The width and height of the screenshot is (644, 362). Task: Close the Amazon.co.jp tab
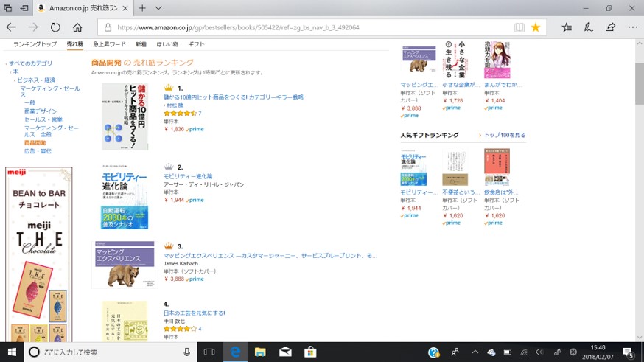(125, 8)
